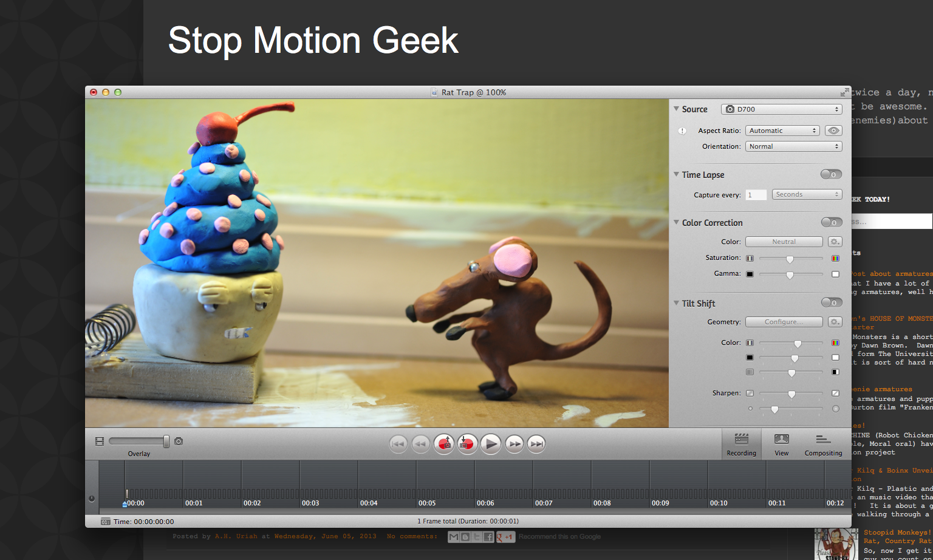
Task: Click the camera icon beside the Overlay slider
Action: coord(179,442)
